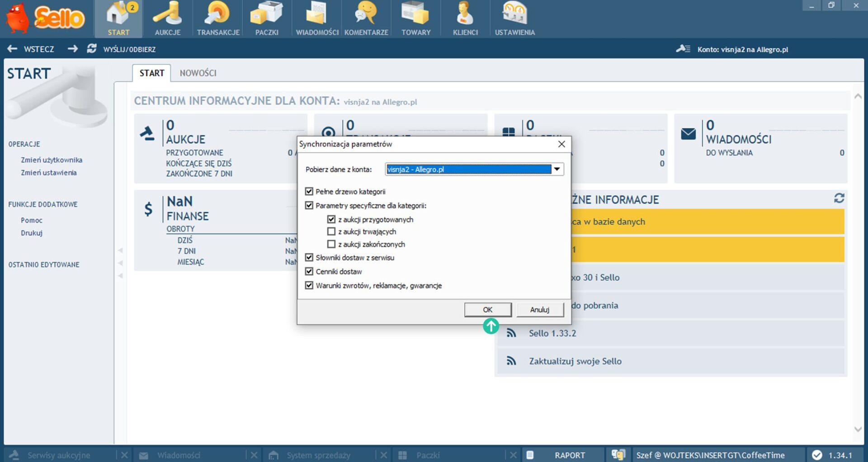Click the AUKCJE heading on the card
The image size is (868, 462).
[185, 140]
